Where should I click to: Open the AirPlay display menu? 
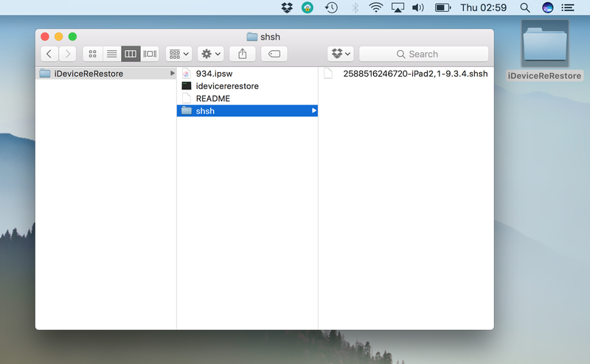pyautogui.click(x=398, y=7)
